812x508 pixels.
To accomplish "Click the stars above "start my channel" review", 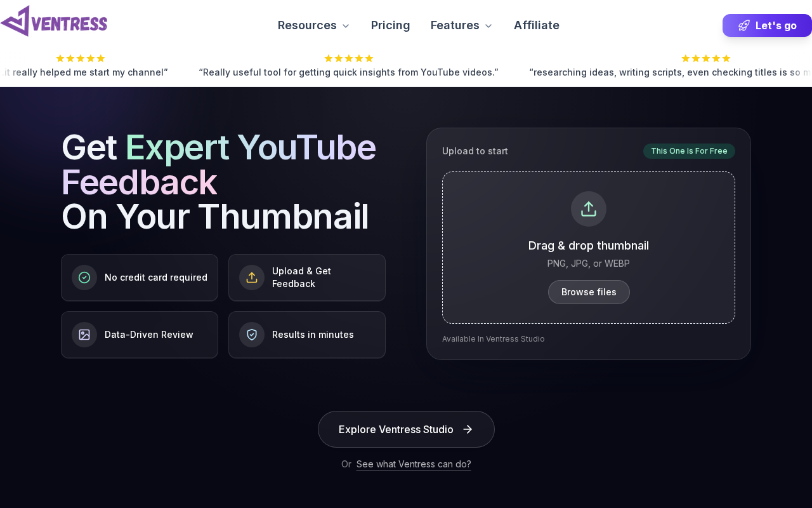I will coord(81,58).
